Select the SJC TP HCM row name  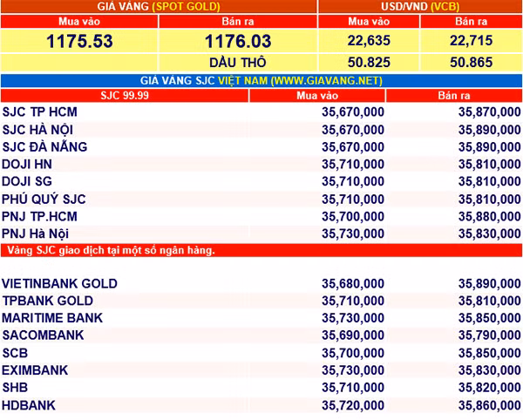point(40,112)
